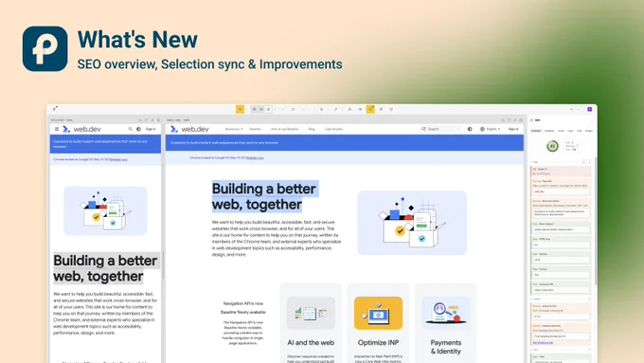
Task: Click the Polypane logo in the window corner
Action: (55, 109)
